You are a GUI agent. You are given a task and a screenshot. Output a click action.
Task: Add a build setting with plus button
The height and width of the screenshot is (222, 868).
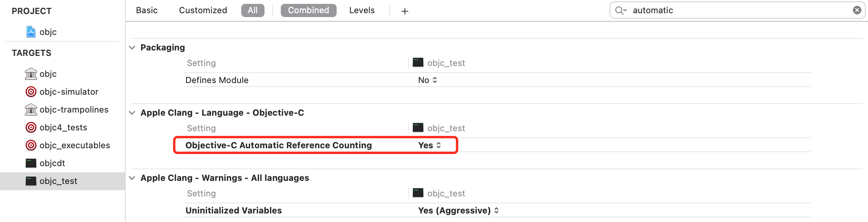(405, 11)
